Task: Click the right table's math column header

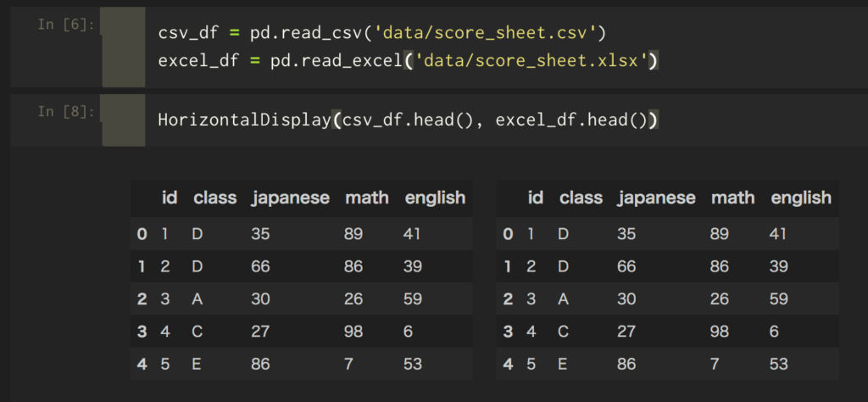Action: 732,198
